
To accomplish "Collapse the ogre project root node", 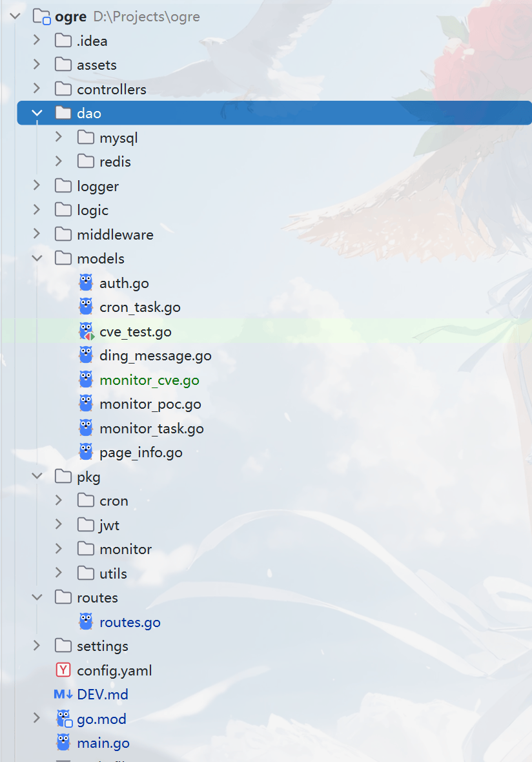I will pos(15,16).
